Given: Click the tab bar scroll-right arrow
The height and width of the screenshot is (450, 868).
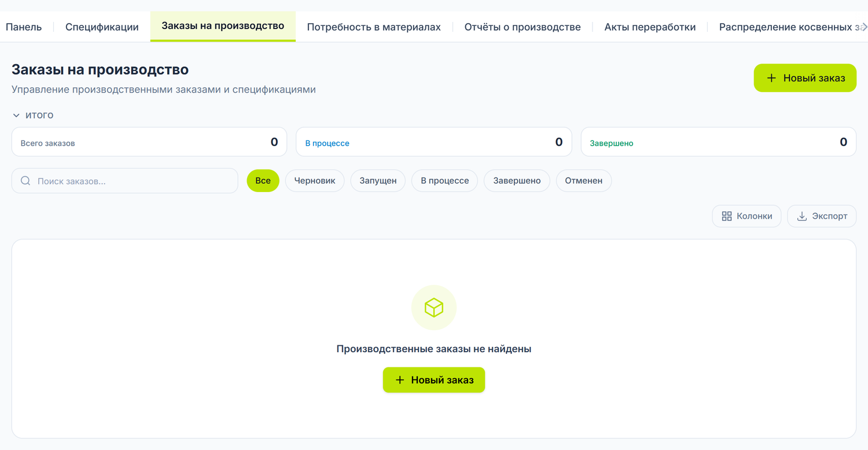Looking at the screenshot, I should tap(864, 27).
